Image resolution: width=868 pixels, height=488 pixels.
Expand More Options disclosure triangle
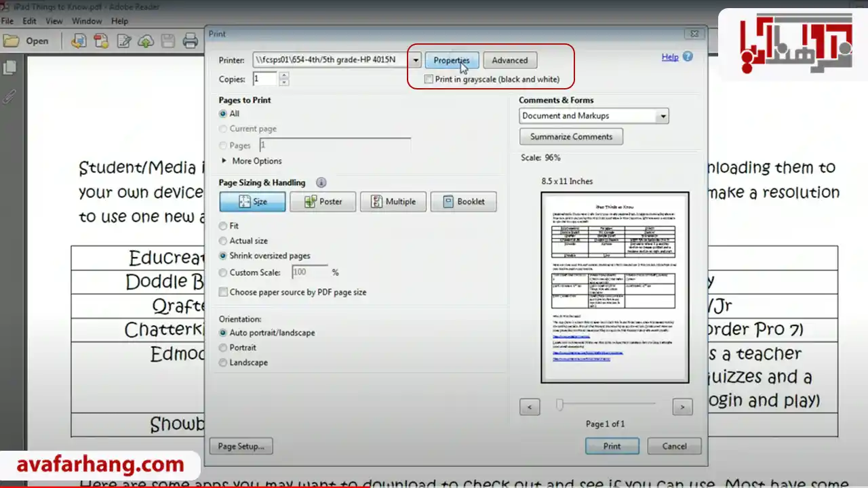point(224,161)
